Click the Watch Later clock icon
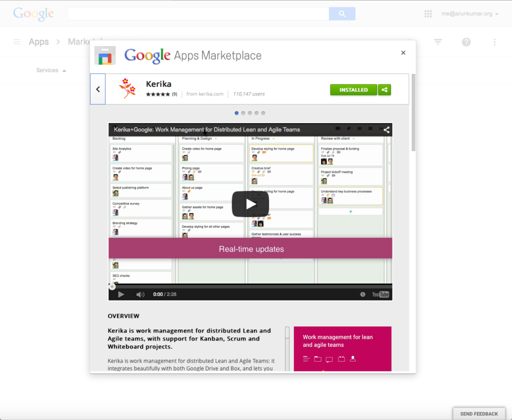 click(363, 294)
